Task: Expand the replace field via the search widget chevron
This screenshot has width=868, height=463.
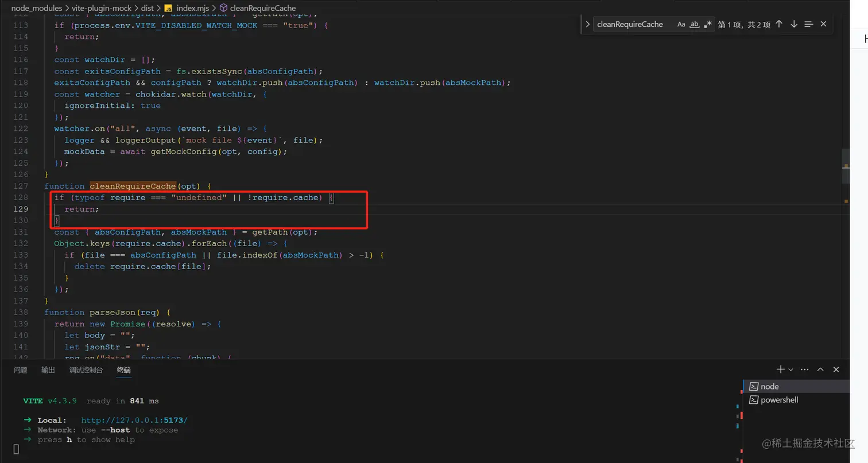Action: [x=587, y=24]
